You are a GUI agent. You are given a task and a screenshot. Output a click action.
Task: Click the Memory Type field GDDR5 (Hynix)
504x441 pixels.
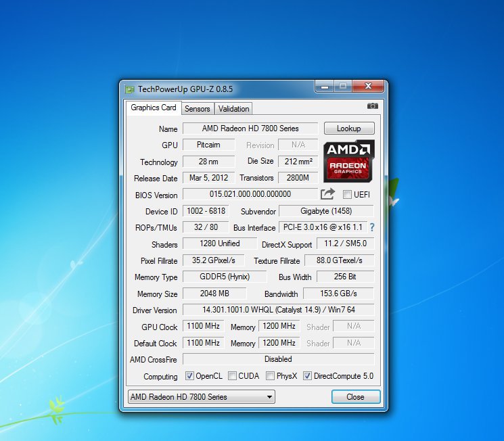[x=225, y=277]
